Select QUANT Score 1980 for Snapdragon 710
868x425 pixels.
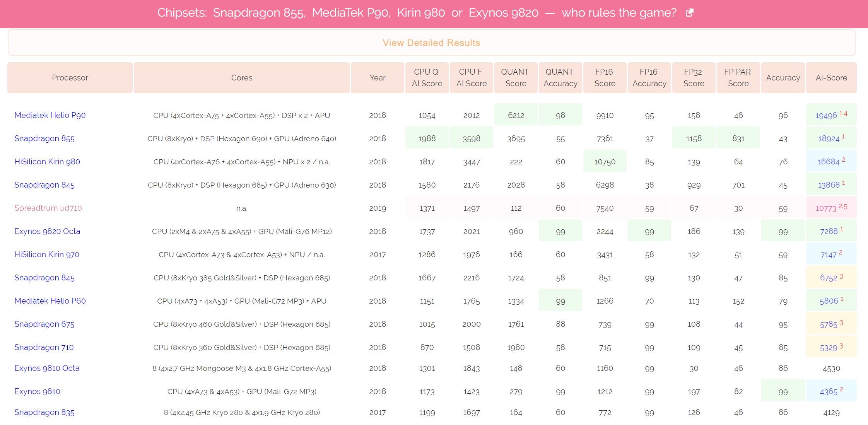tap(516, 348)
